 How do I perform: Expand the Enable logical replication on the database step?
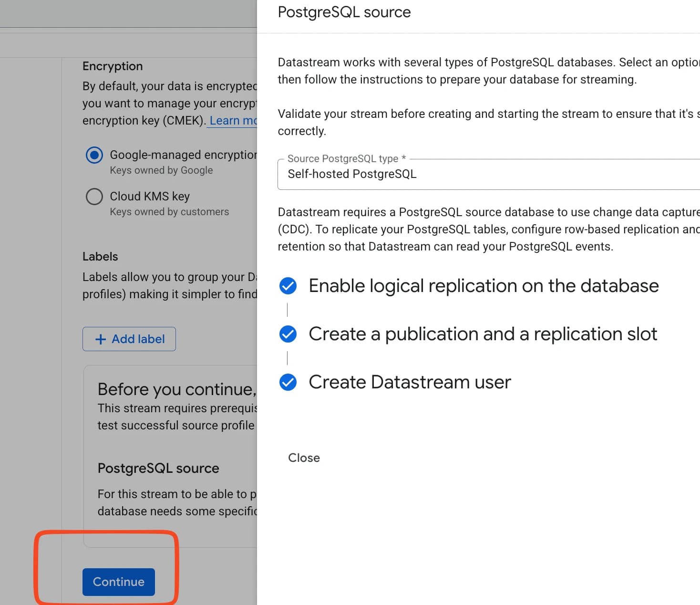[x=484, y=286]
